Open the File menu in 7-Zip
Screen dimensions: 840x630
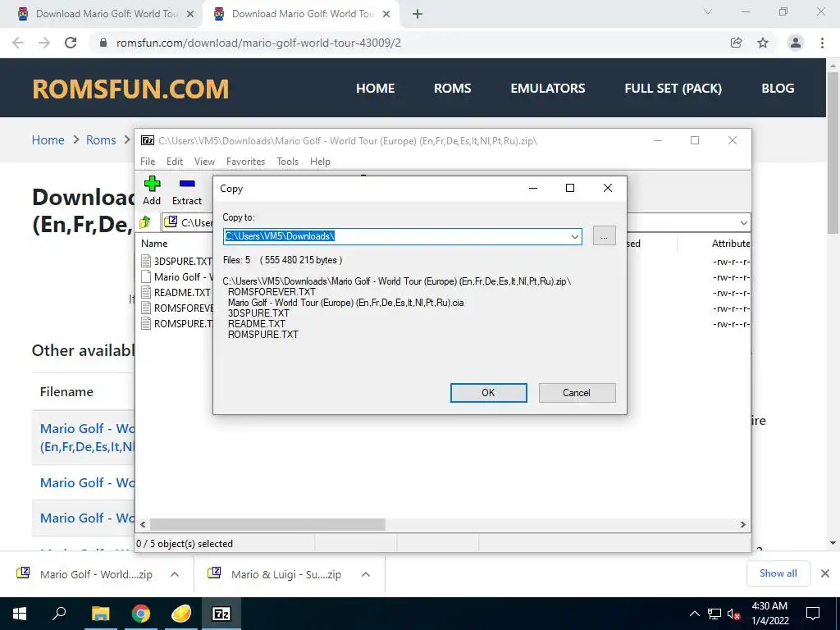pyautogui.click(x=148, y=162)
